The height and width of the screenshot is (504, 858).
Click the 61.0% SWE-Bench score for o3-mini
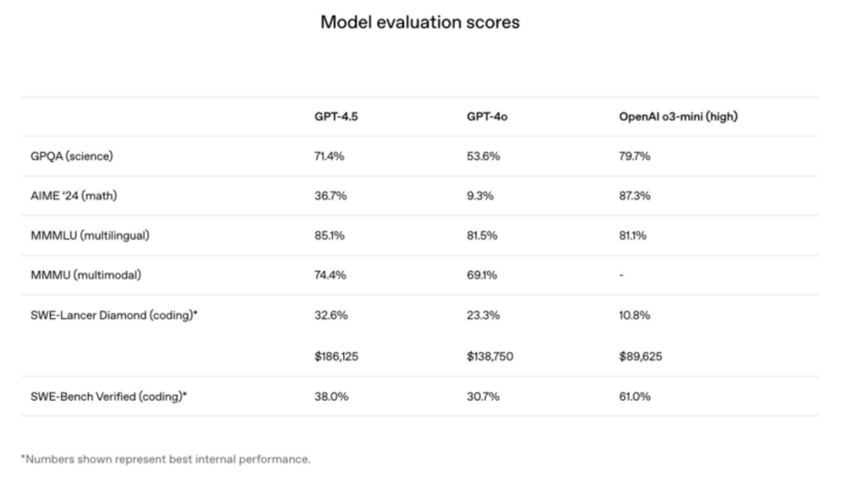tap(634, 396)
